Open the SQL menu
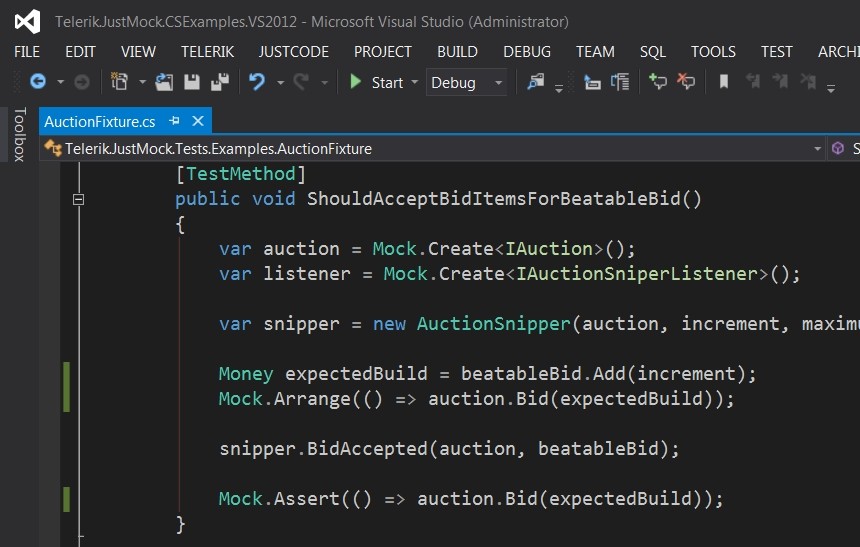The width and height of the screenshot is (860, 547). click(x=653, y=52)
